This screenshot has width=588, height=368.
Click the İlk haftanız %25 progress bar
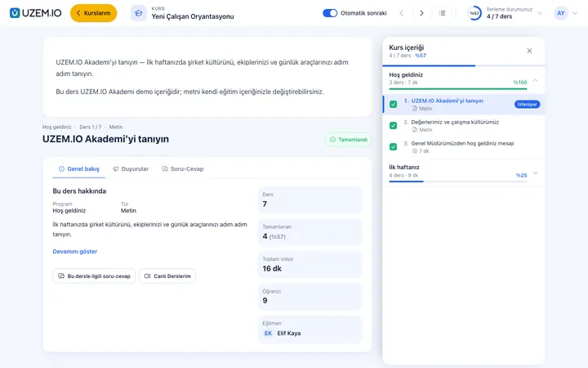pos(458,182)
